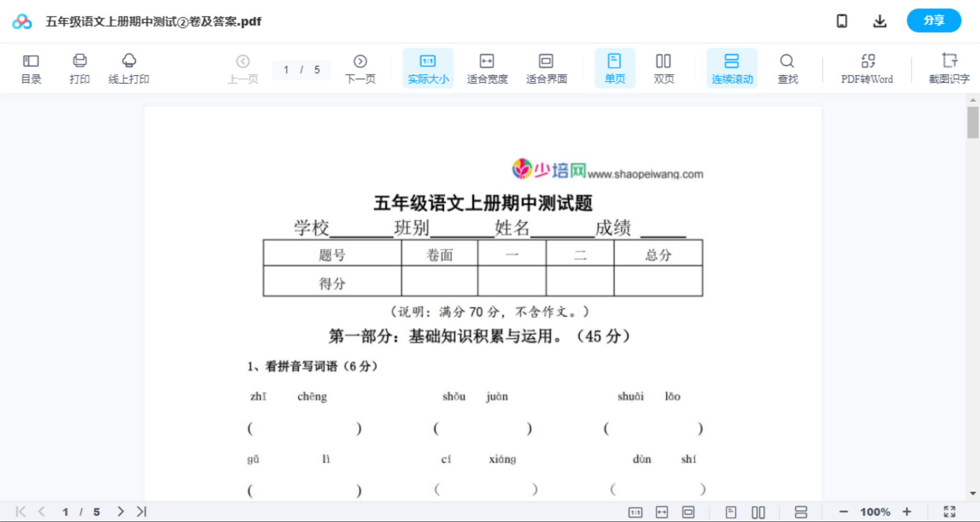
Task: Toggle 连续滚动 continuous scrolling
Action: (732, 68)
